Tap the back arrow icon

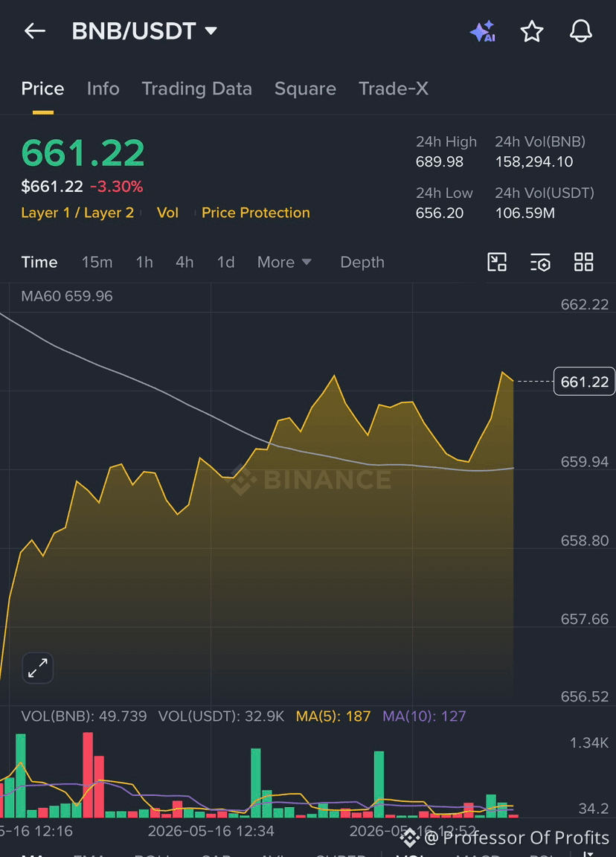(35, 31)
